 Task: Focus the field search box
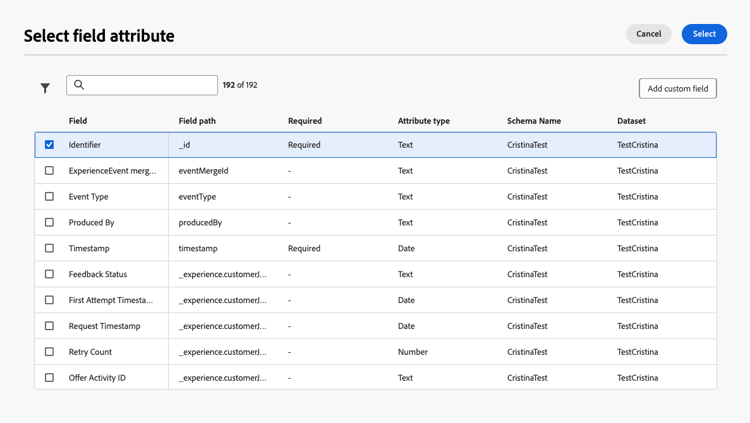[150, 85]
